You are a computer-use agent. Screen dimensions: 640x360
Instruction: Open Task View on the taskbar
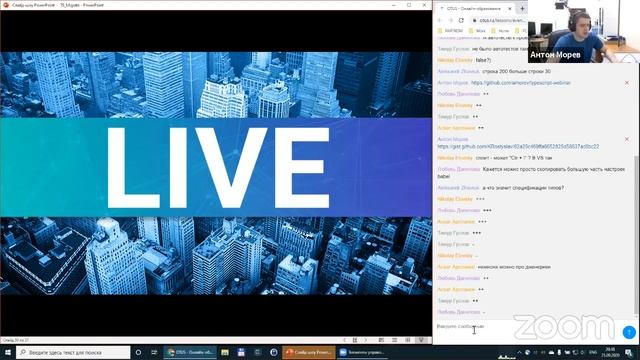tap(154, 352)
